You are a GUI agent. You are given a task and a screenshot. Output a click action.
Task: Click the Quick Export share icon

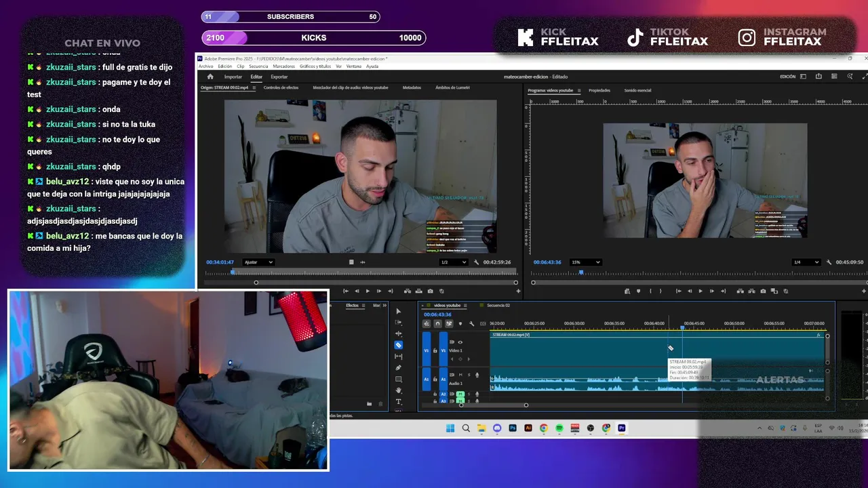(x=818, y=77)
